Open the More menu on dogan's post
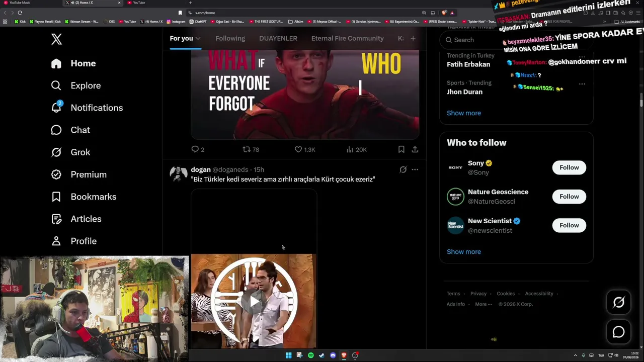The height and width of the screenshot is (362, 644). tap(415, 169)
